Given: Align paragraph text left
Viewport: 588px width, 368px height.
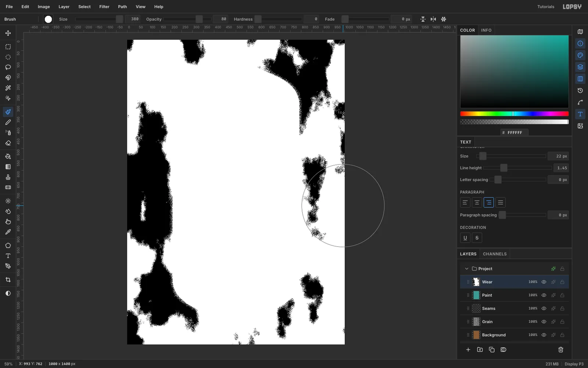Looking at the screenshot, I should 465,202.
